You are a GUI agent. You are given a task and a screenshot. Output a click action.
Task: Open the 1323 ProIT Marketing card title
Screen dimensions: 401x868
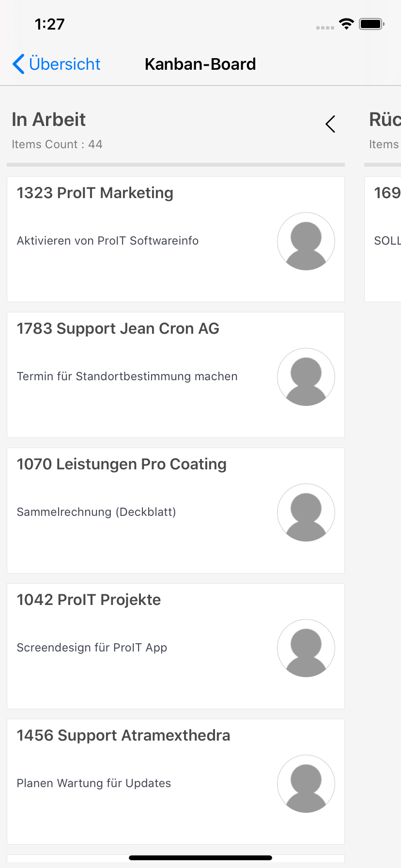pyautogui.click(x=95, y=193)
